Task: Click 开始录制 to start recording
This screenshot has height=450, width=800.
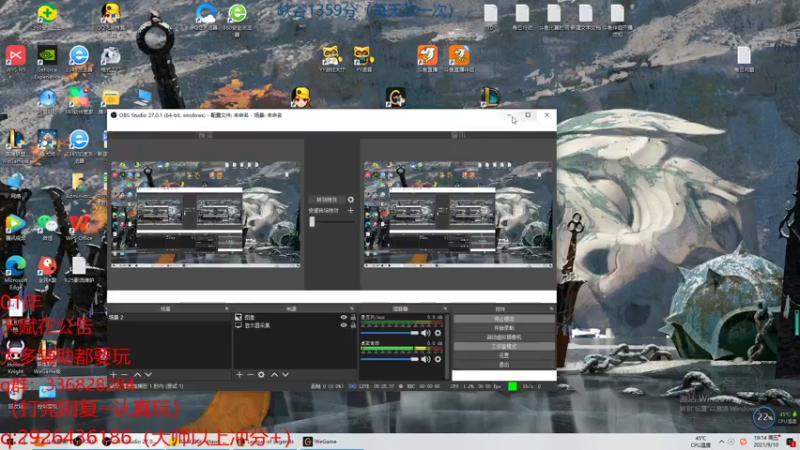Action: [504, 328]
